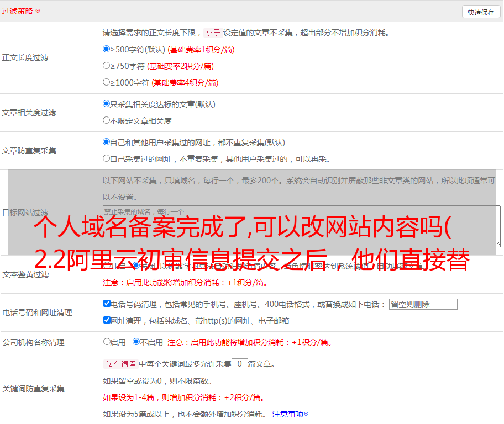
Task: Click the 小于 highlighted tag
Action: (x=213, y=33)
